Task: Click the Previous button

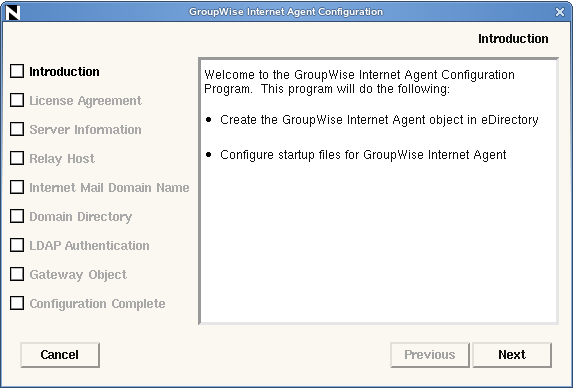Action: pos(430,355)
